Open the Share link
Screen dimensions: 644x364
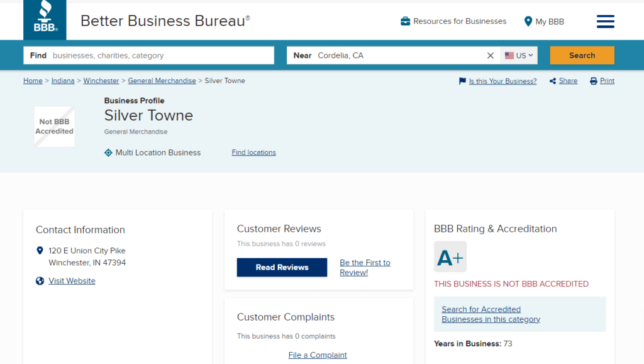coord(568,81)
